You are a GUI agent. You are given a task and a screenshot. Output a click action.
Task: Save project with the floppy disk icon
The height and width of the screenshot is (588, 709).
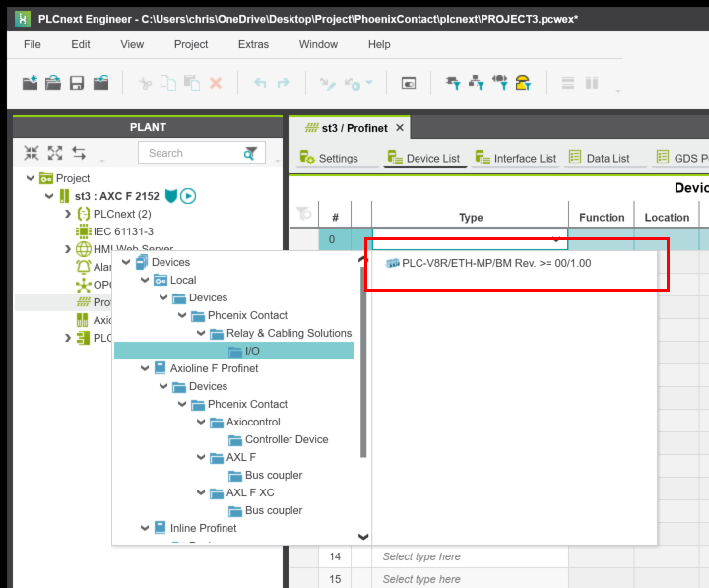[x=77, y=84]
